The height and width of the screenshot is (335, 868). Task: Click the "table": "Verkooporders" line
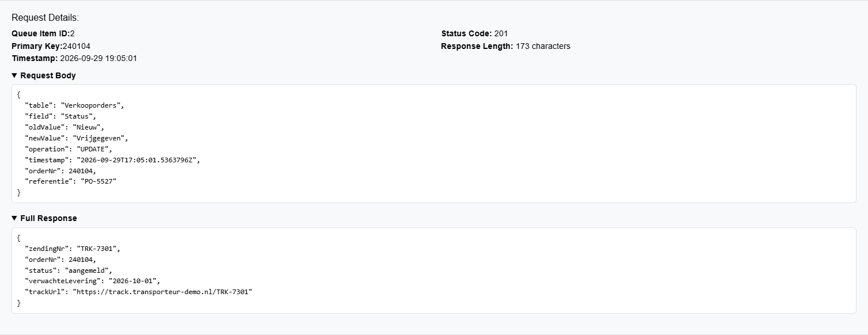[x=74, y=105]
